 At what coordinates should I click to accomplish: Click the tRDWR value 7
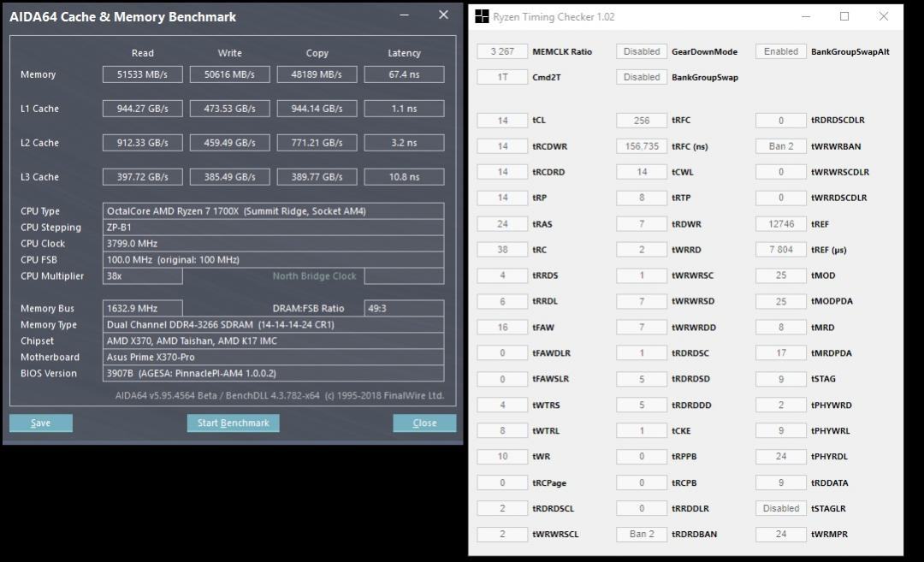[642, 224]
